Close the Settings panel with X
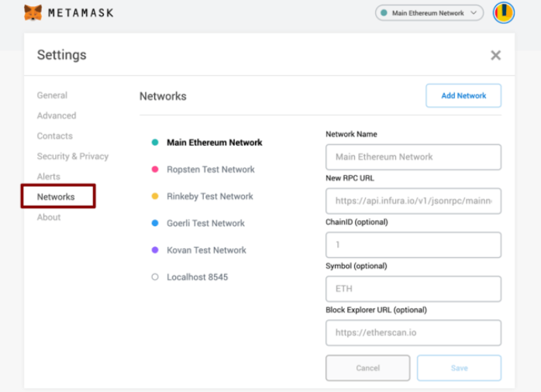The image size is (541, 392). [x=495, y=55]
